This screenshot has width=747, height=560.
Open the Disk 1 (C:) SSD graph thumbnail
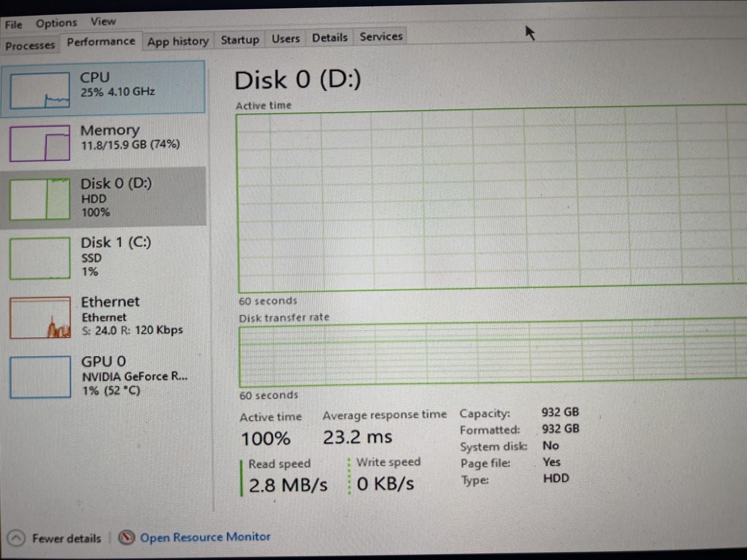[40, 258]
